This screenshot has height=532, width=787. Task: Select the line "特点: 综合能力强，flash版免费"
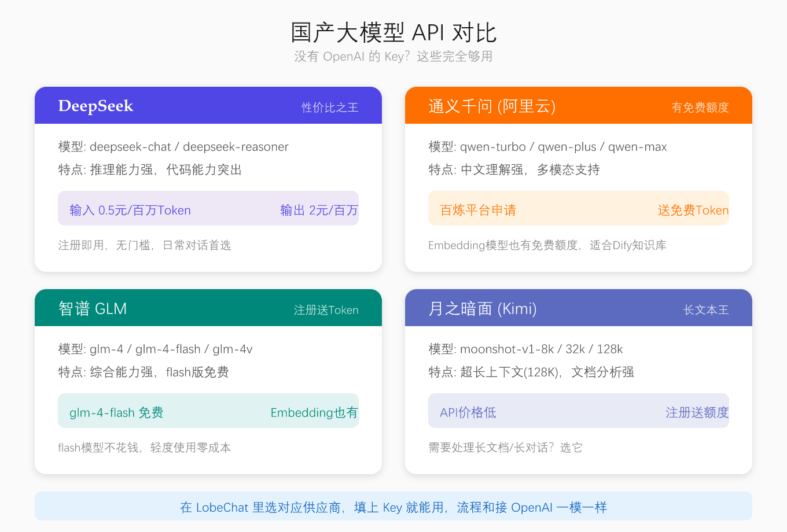(x=144, y=372)
